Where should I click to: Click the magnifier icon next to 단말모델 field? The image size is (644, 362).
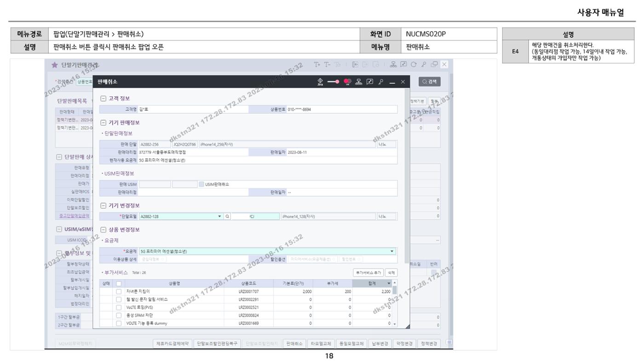pos(227,216)
